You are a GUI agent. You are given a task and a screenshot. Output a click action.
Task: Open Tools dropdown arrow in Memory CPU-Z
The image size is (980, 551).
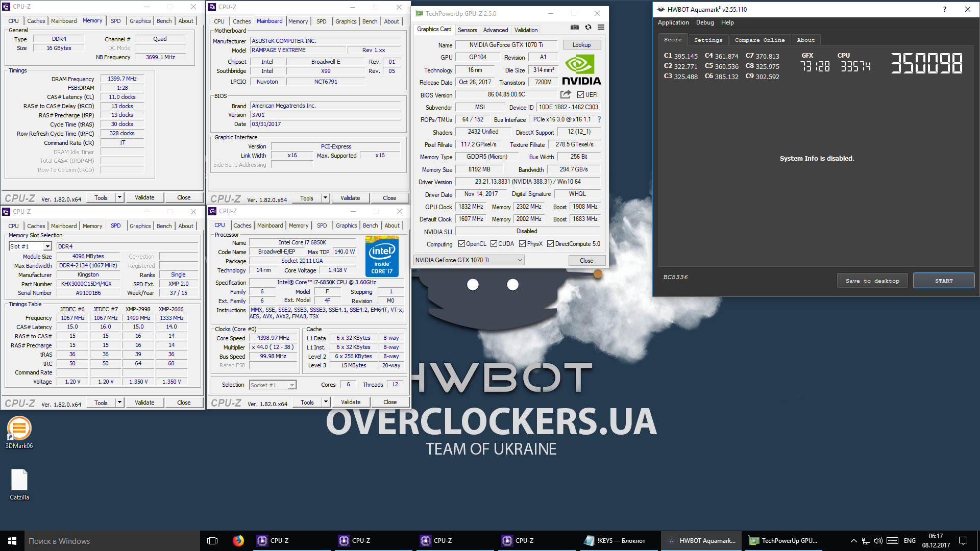click(x=119, y=197)
